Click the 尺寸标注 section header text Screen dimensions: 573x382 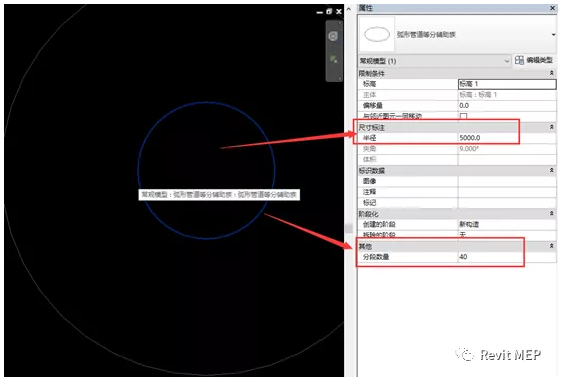tap(371, 127)
